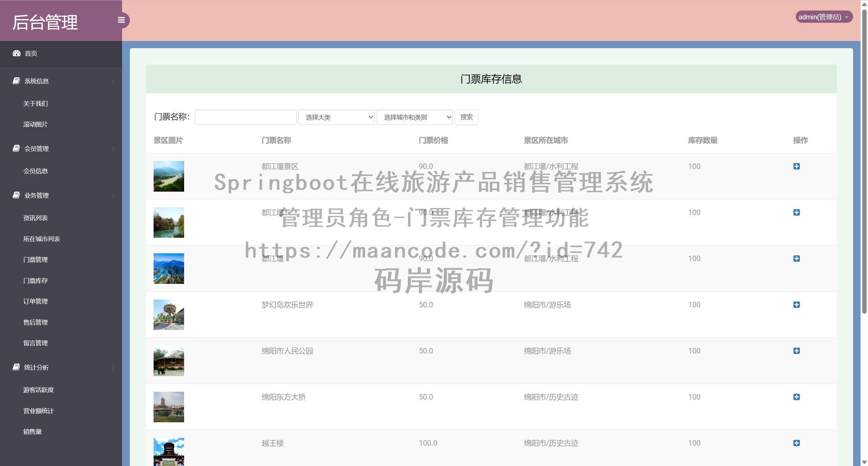The height and width of the screenshot is (466, 868).
Task: Open the 选择大类 dropdown
Action: click(336, 117)
